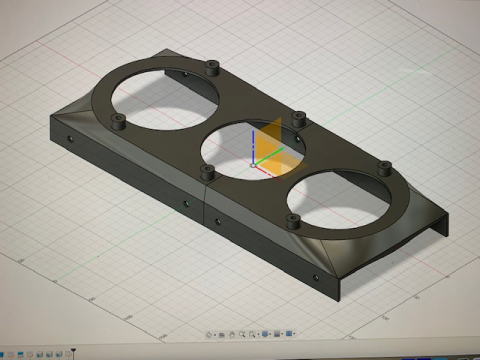Expand the Display Settings dropdown arrow
Image resolution: width=480 pixels, height=360 pixels.
[270, 334]
